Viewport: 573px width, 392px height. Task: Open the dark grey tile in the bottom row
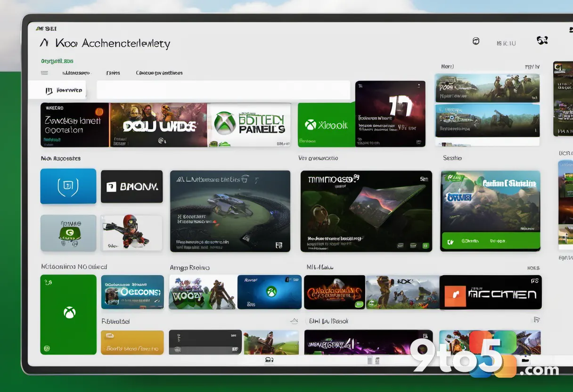[x=205, y=342]
